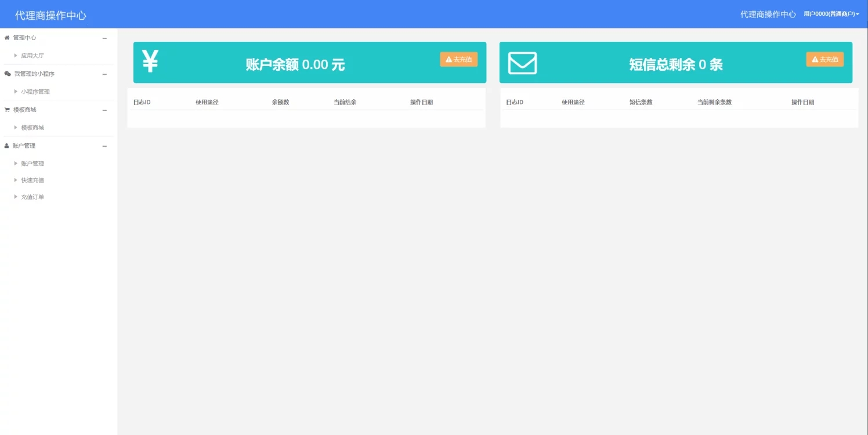This screenshot has height=435, width=868.
Task: Select 快速充值 in the sidebar
Action: point(32,180)
